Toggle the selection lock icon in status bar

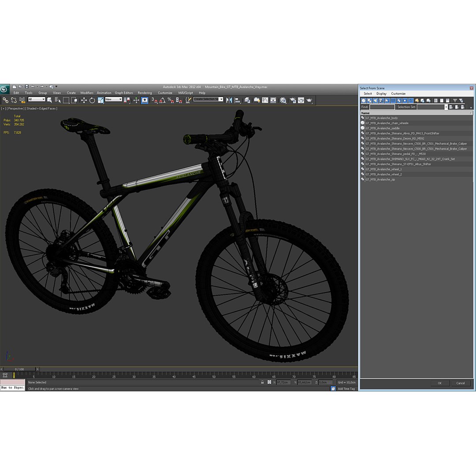262,382
